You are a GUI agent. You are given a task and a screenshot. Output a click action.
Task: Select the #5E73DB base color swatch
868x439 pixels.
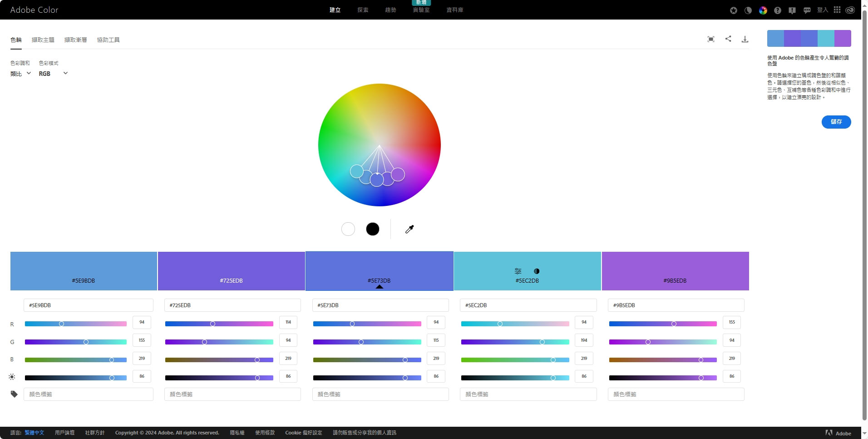coord(380,271)
